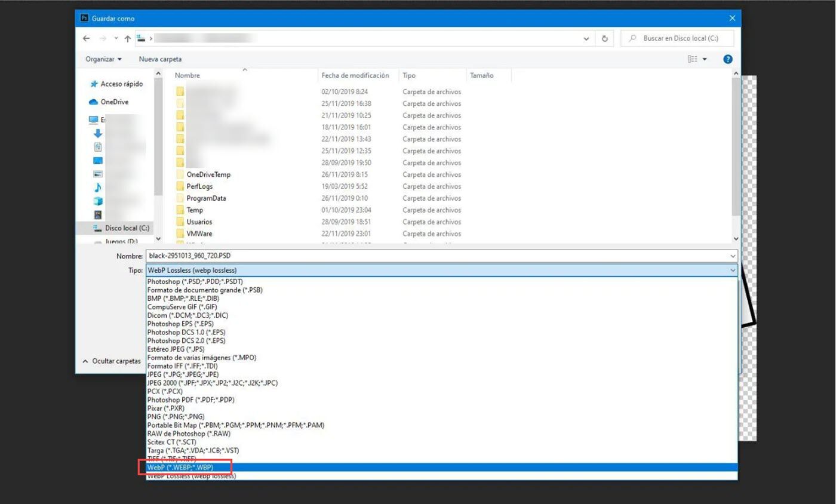
Task: Go up one level with the up arrow
Action: click(x=127, y=38)
